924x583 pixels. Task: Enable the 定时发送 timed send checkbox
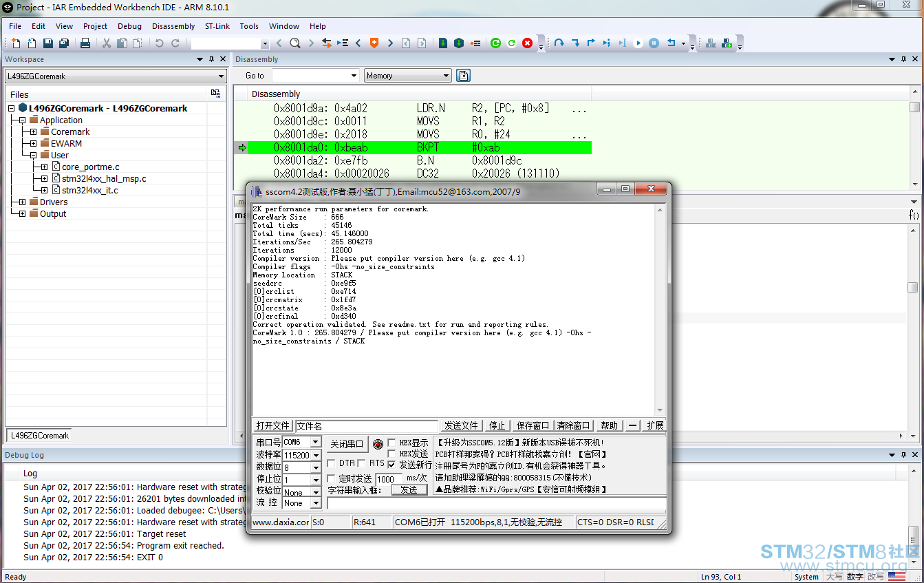331,479
